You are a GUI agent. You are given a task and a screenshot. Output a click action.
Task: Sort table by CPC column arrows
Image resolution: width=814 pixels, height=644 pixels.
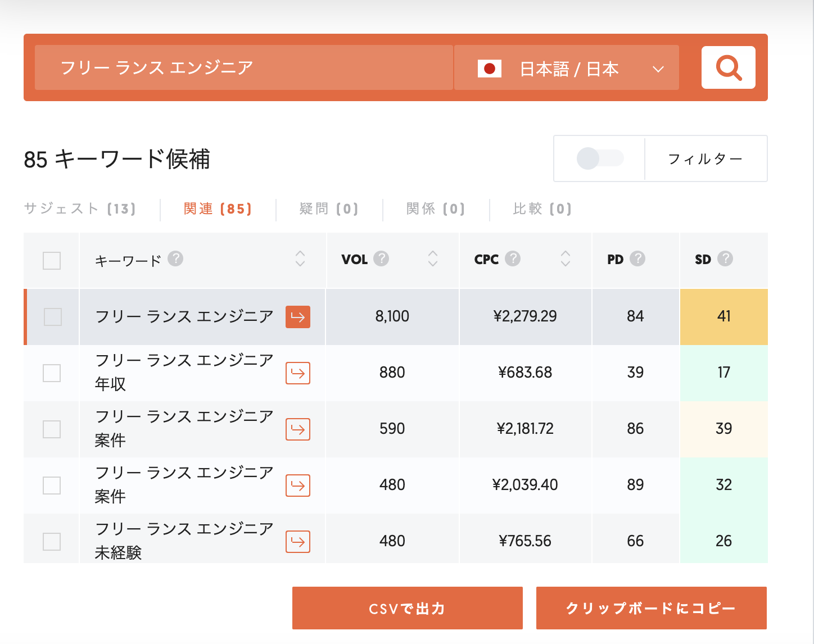[566, 258]
